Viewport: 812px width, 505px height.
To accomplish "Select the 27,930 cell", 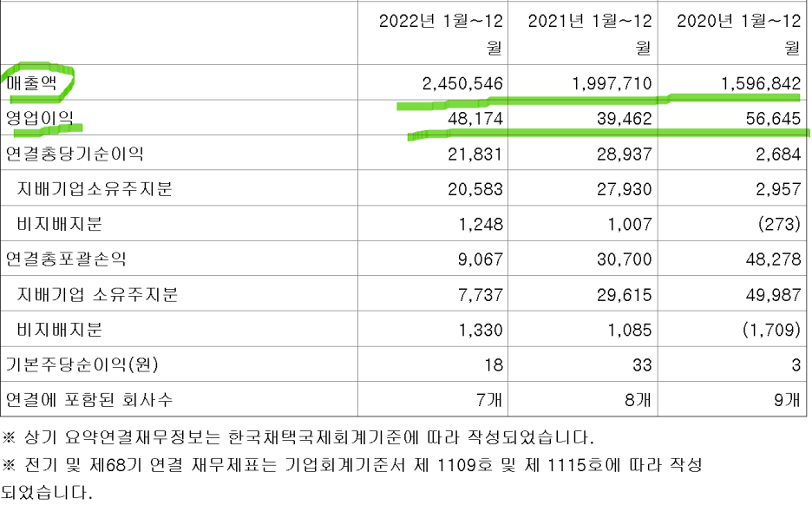I will point(625,189).
